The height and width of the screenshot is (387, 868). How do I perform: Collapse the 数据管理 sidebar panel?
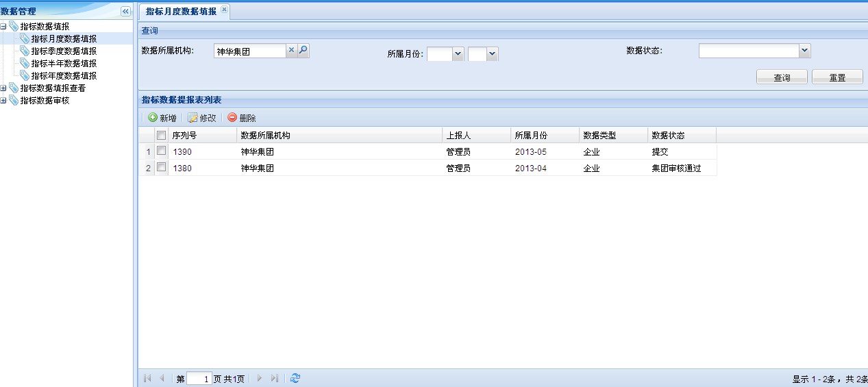(125, 11)
